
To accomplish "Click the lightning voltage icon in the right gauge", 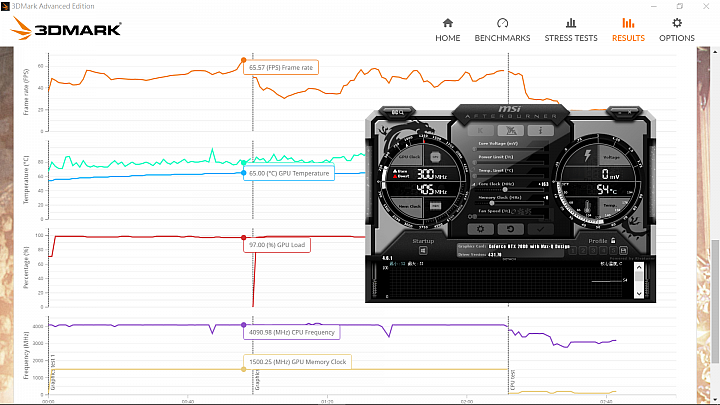I will pos(587,155).
